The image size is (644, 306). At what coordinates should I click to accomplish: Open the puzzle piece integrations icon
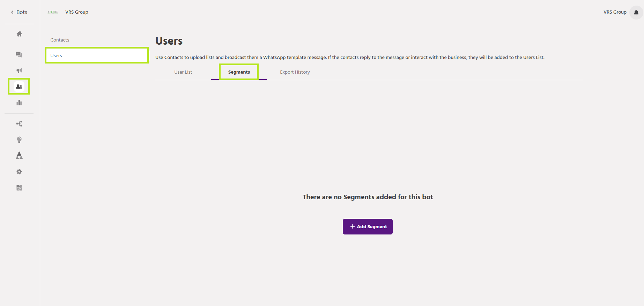click(19, 188)
